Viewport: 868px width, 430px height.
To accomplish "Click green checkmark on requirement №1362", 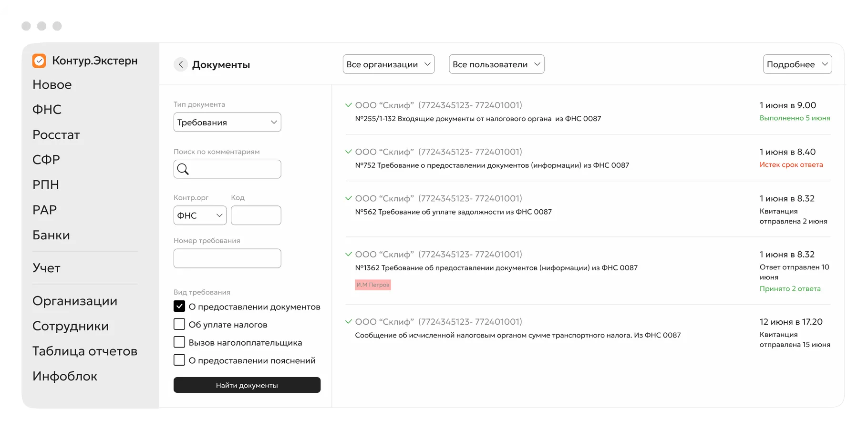I will pyautogui.click(x=349, y=254).
